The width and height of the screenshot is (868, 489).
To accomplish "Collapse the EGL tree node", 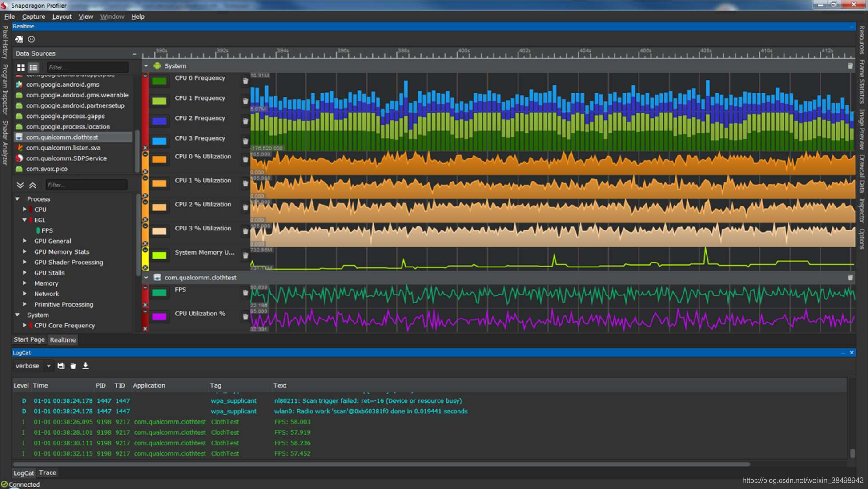I will click(x=24, y=220).
